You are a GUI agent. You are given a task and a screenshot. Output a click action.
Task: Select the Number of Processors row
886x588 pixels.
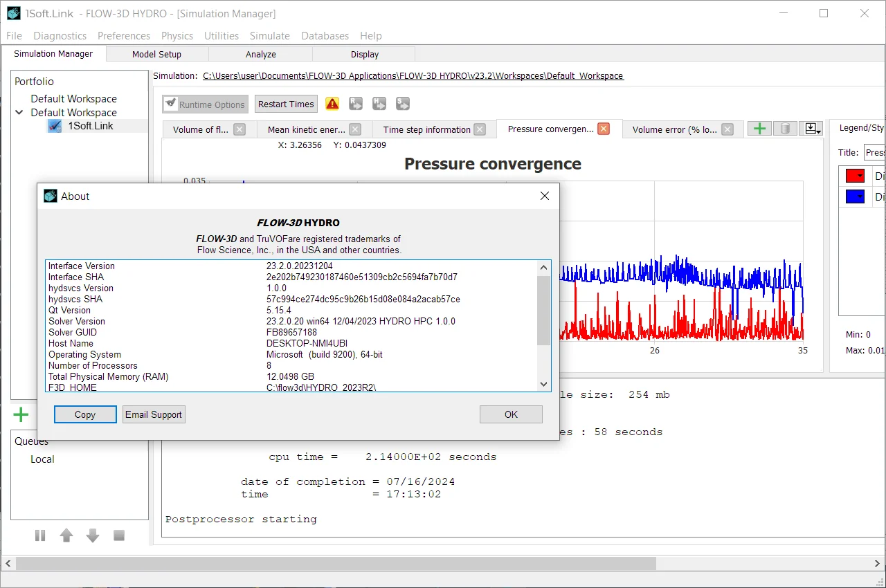(291, 365)
